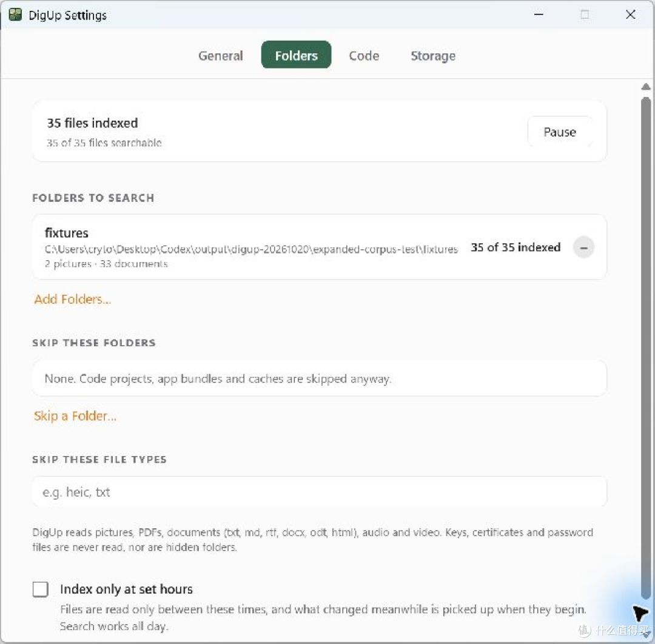Viewport: 655px width, 644px height.
Task: Switch to the General tab
Action: point(221,56)
